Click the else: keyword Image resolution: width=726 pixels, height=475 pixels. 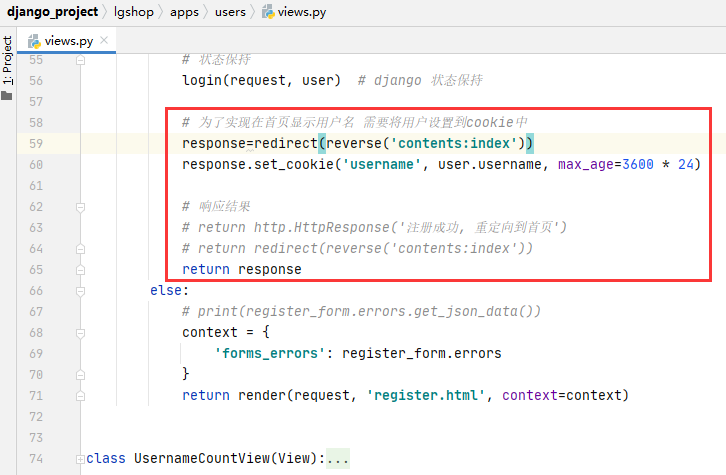[x=169, y=290]
